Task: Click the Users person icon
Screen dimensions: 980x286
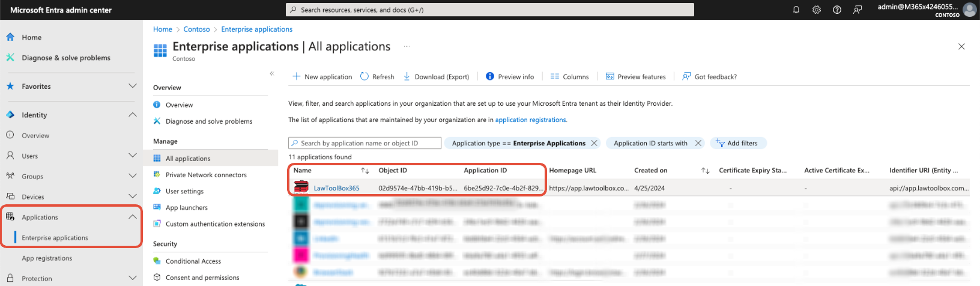Action: (x=10, y=156)
